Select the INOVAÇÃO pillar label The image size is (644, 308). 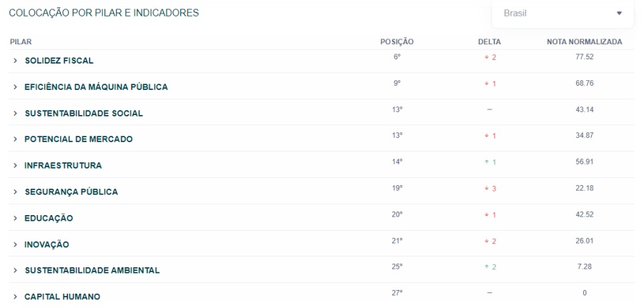click(x=47, y=245)
